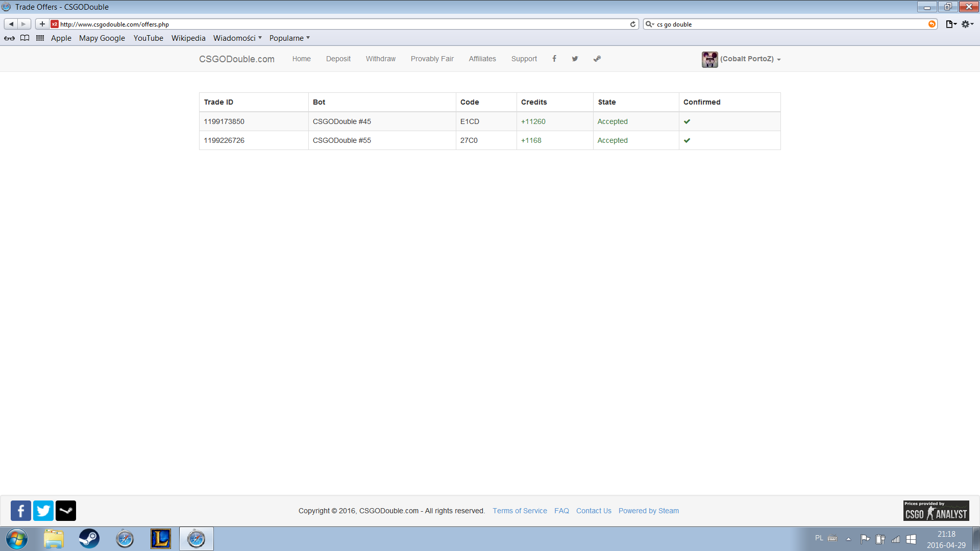Click the Twitter icon in the navbar

coord(575,59)
